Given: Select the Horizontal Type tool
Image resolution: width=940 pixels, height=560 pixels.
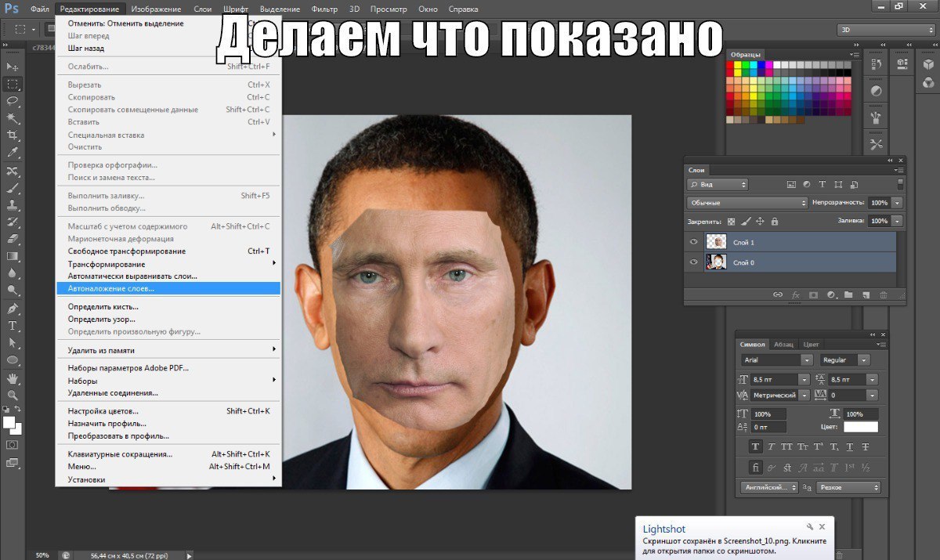Looking at the screenshot, I should (13, 325).
